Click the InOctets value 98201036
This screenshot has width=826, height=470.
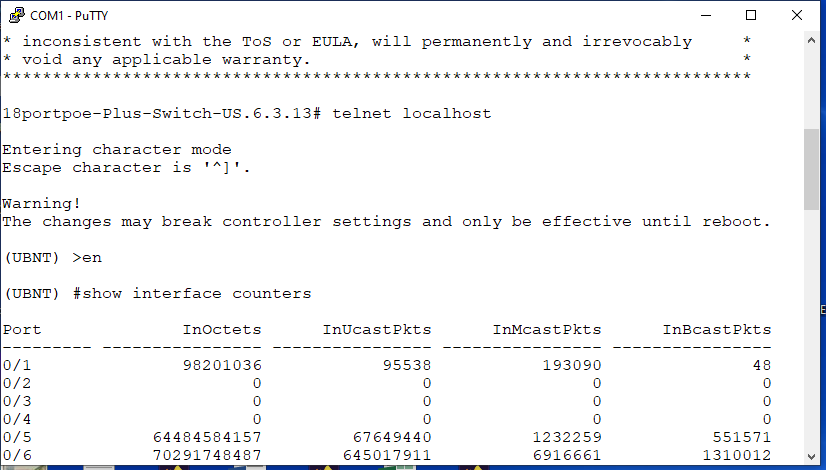click(222, 365)
